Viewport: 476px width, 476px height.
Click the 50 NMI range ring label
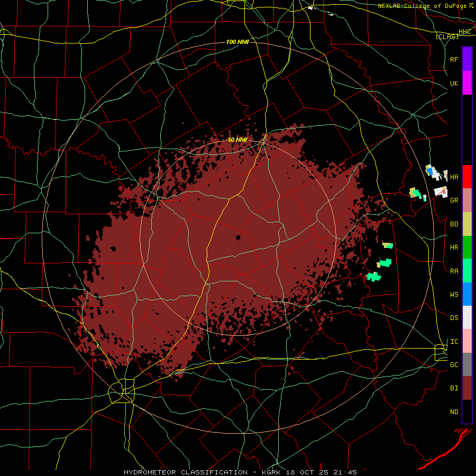tap(237, 140)
